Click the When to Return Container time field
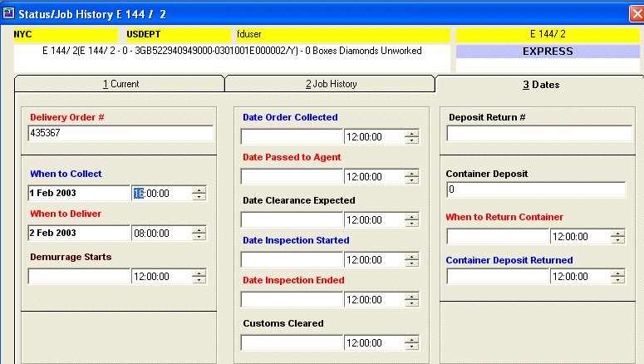Viewport: 644px width, 364px height. click(x=581, y=236)
